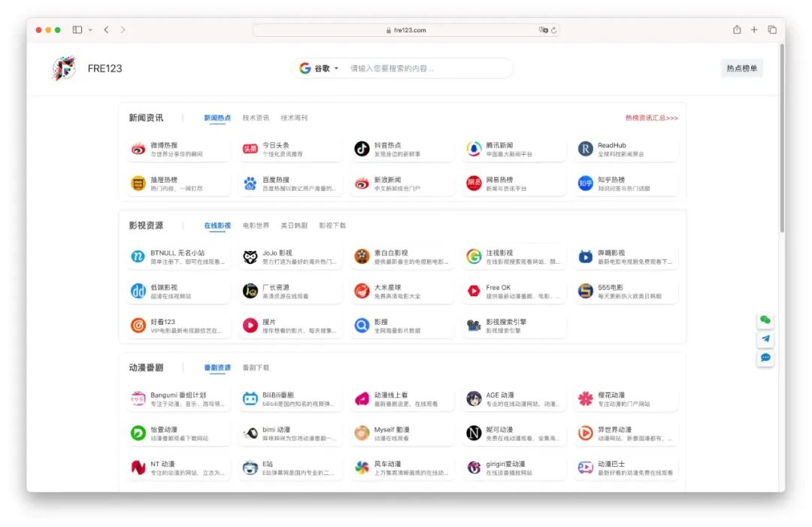Click the Telegram floating sidebar icon

(x=765, y=338)
